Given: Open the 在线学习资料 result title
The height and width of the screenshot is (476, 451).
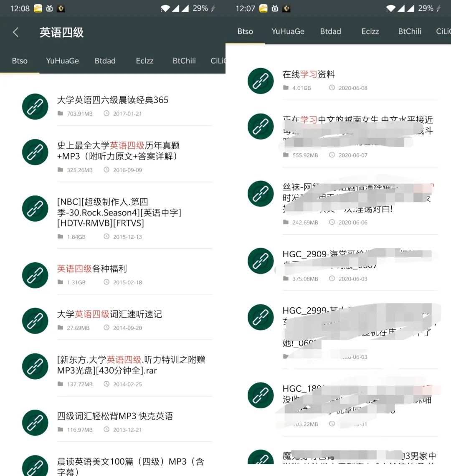Looking at the screenshot, I should pos(309,74).
